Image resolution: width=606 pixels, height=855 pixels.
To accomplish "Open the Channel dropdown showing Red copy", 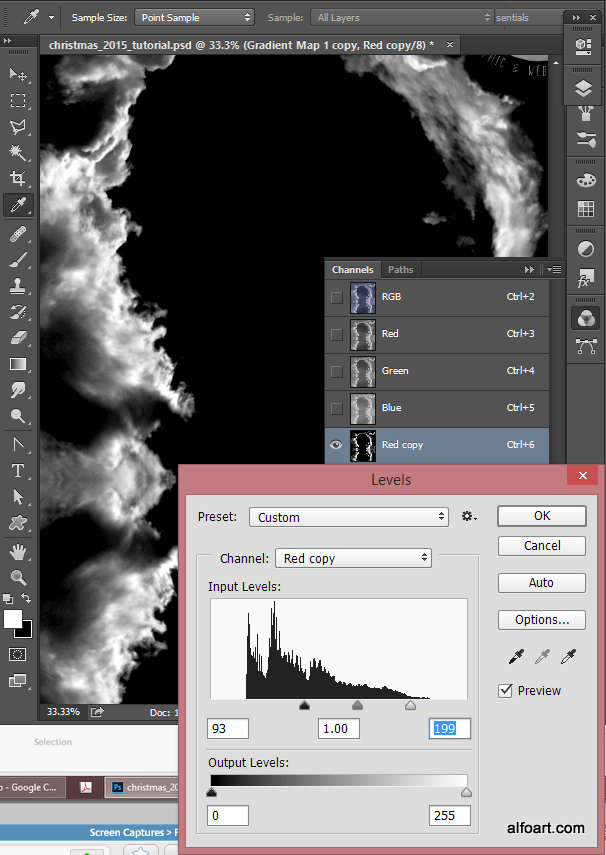I will pos(353,558).
